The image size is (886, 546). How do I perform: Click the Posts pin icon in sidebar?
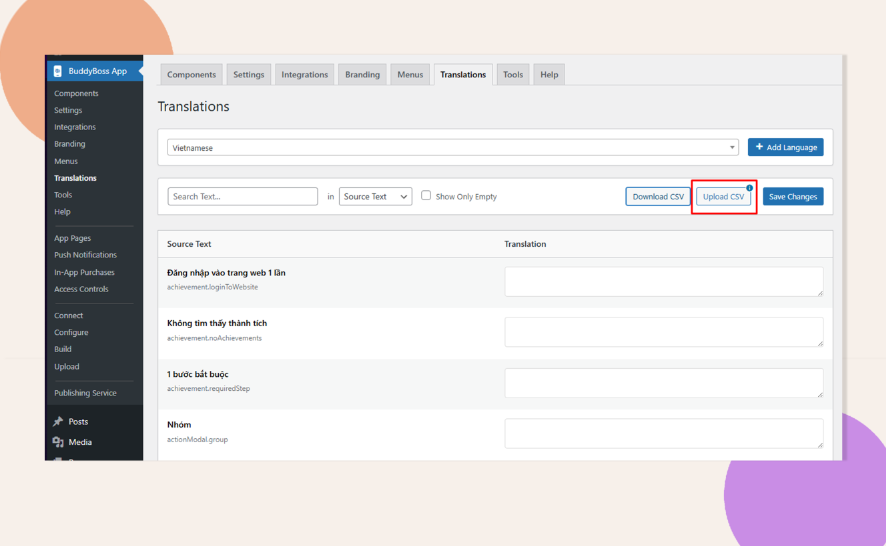point(58,422)
